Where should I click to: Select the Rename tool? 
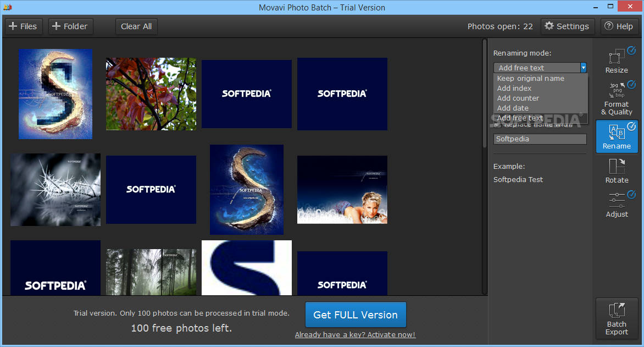pyautogui.click(x=617, y=136)
